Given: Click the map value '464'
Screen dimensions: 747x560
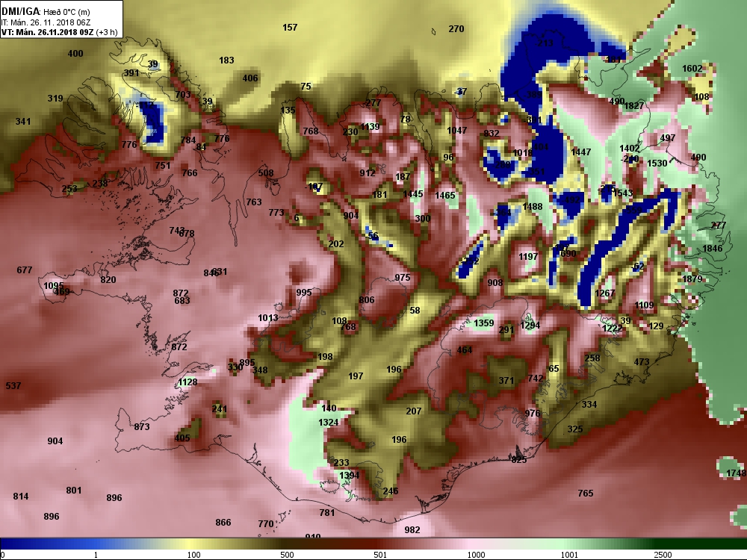Looking at the screenshot, I should 464,350.
